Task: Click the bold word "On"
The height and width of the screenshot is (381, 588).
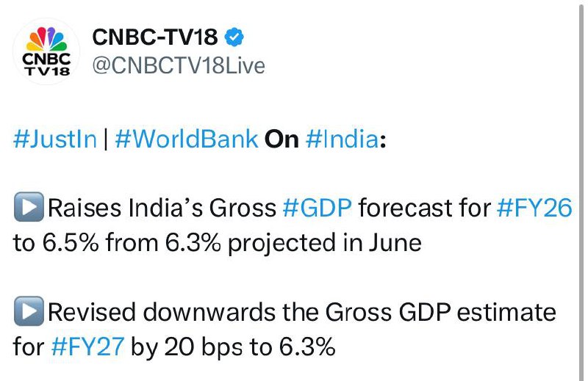Action: point(282,139)
